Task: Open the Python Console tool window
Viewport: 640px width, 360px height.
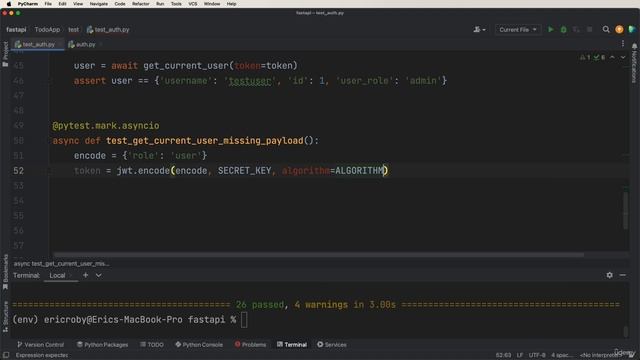Action: pos(199,344)
